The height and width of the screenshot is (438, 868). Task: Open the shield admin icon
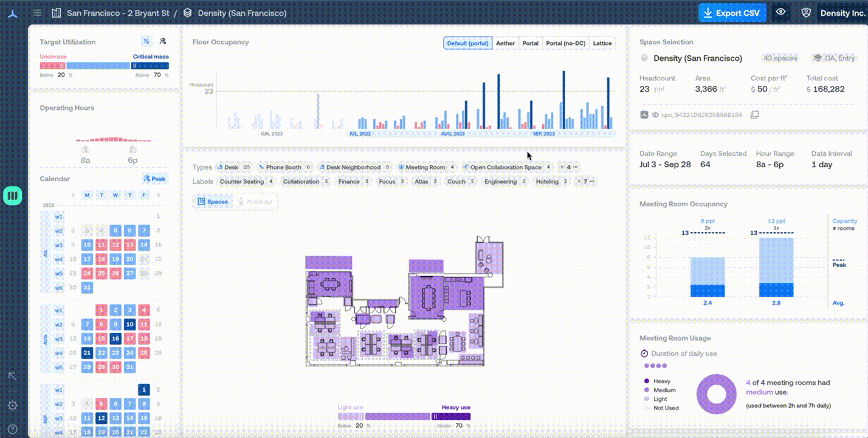pyautogui.click(x=807, y=13)
